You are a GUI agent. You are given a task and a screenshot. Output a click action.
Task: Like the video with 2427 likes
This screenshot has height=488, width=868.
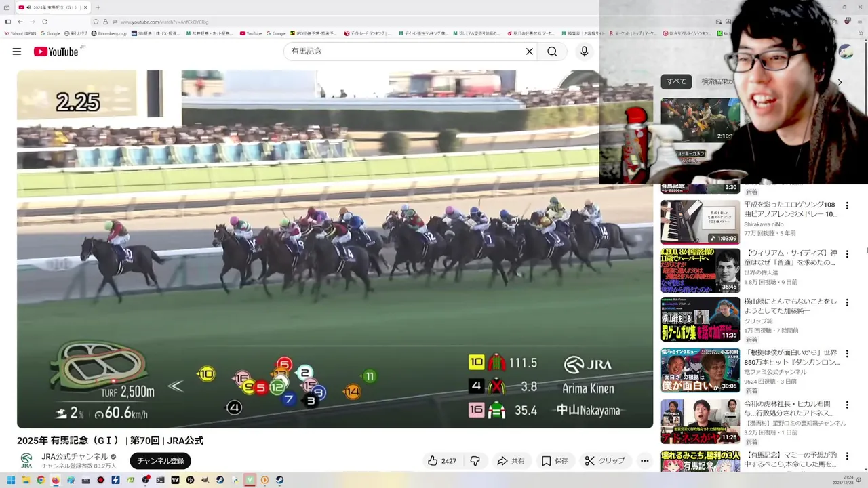[441, 461]
